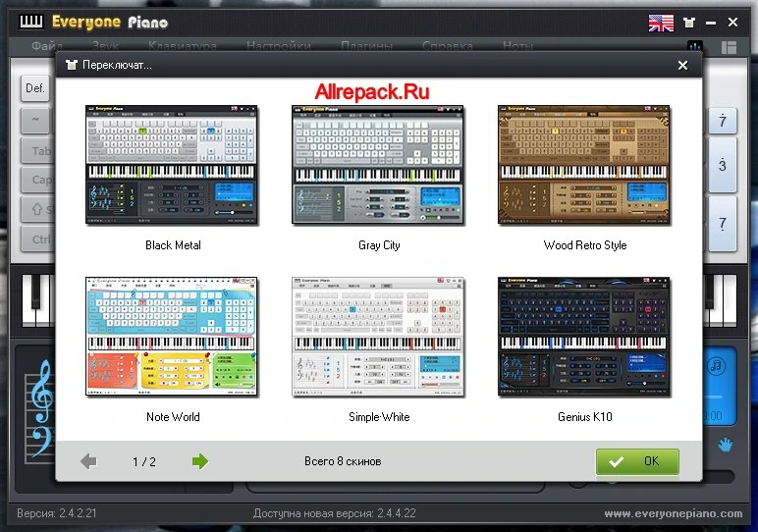Open the Файл menu

tap(47, 46)
